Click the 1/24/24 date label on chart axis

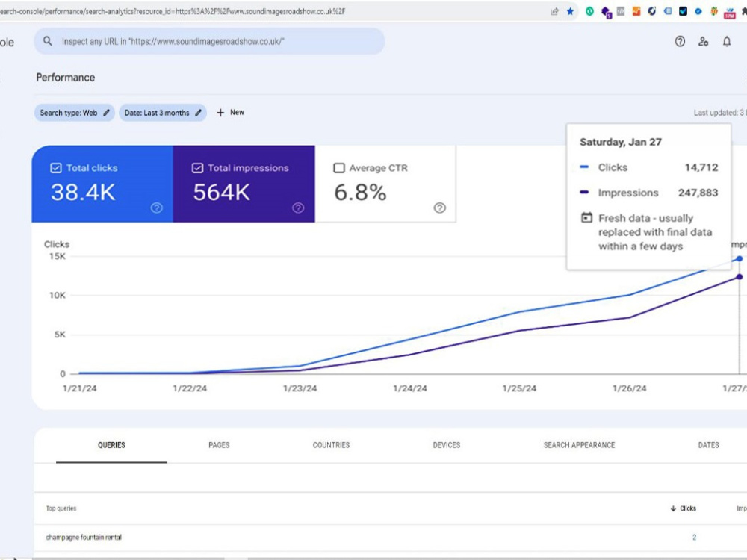[409, 388]
